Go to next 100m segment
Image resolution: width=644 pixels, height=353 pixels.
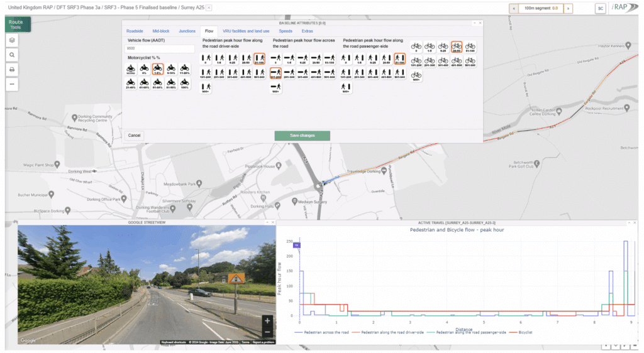568,8
